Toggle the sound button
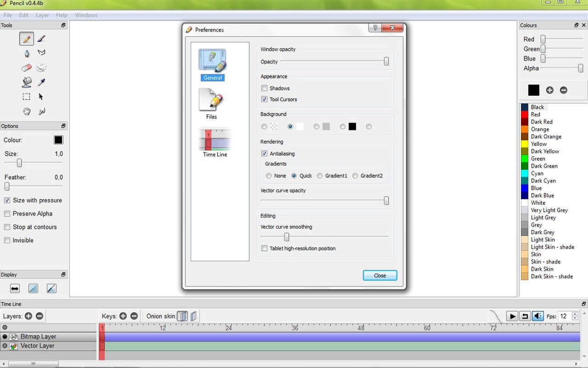The width and height of the screenshot is (588, 368). coord(537,316)
